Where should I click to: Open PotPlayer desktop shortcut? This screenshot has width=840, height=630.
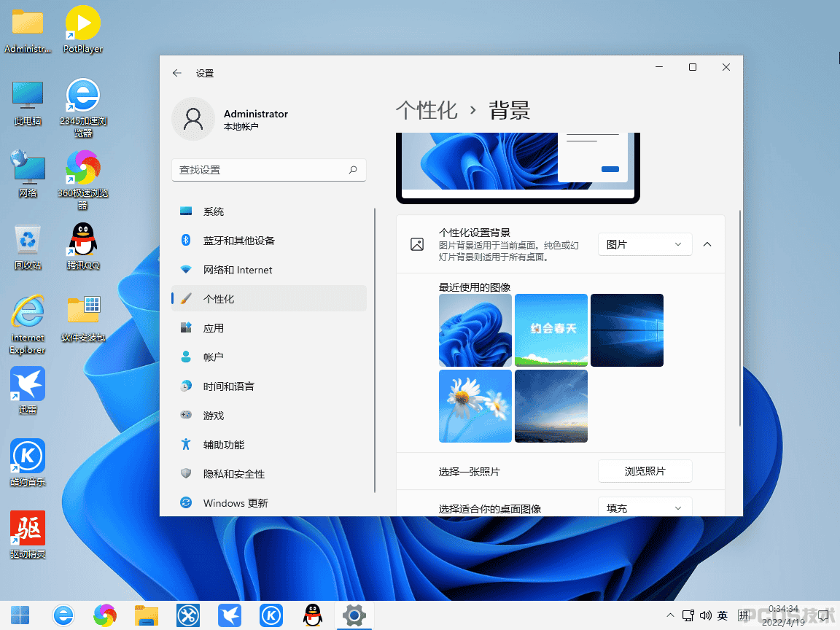coord(82,29)
